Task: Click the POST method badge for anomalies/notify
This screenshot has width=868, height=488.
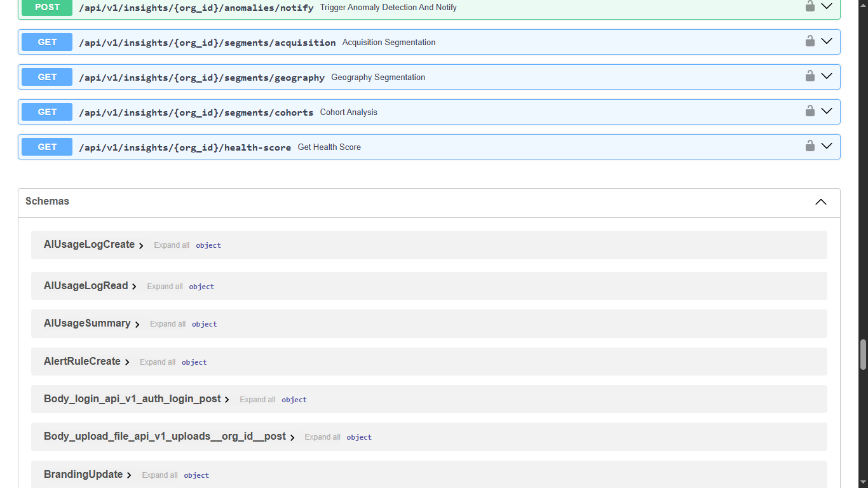Action: [x=47, y=8]
